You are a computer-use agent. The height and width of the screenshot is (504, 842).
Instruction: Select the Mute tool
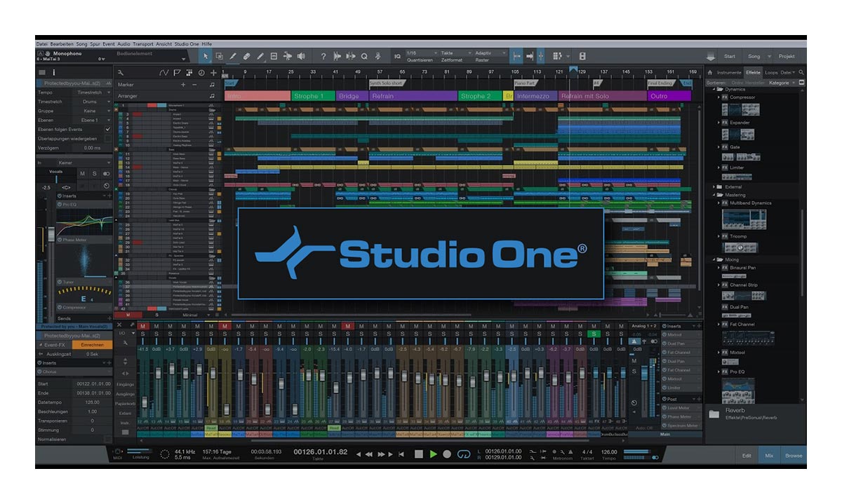coord(274,56)
